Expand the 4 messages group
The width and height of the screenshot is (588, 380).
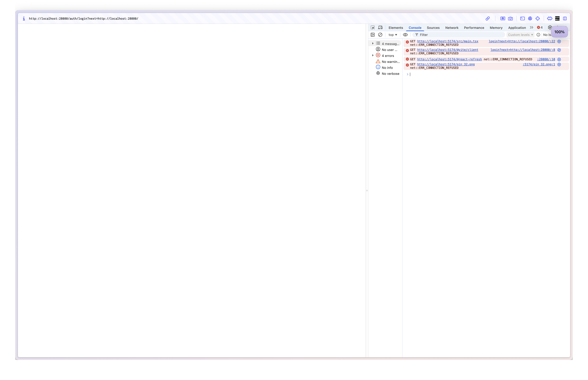pos(373,44)
